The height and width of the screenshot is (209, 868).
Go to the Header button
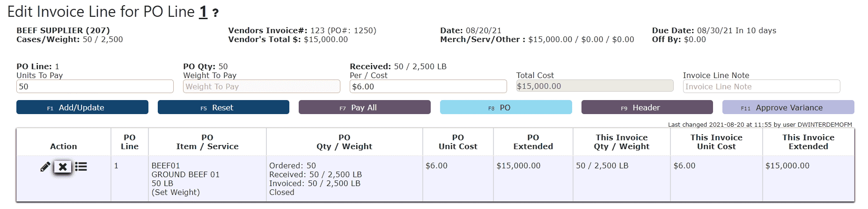point(647,107)
